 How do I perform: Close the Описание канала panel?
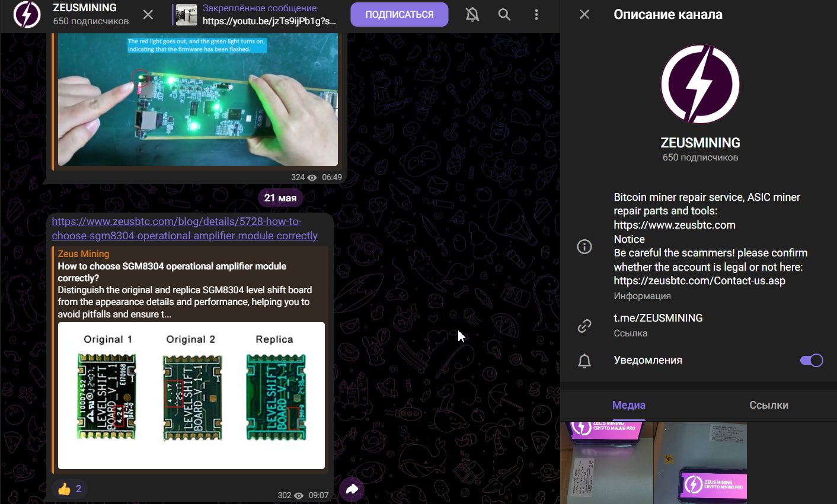coord(584,14)
